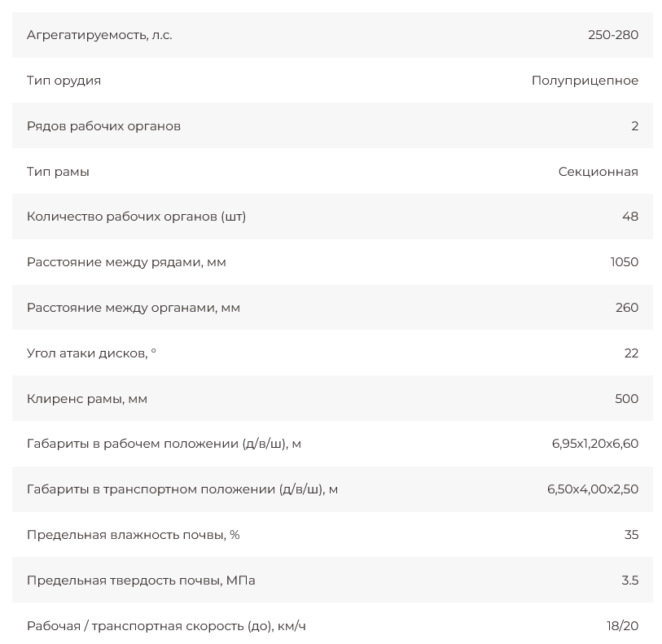The image size is (662, 644).
Task: Select the value '48'
Action: pyautogui.click(x=629, y=217)
